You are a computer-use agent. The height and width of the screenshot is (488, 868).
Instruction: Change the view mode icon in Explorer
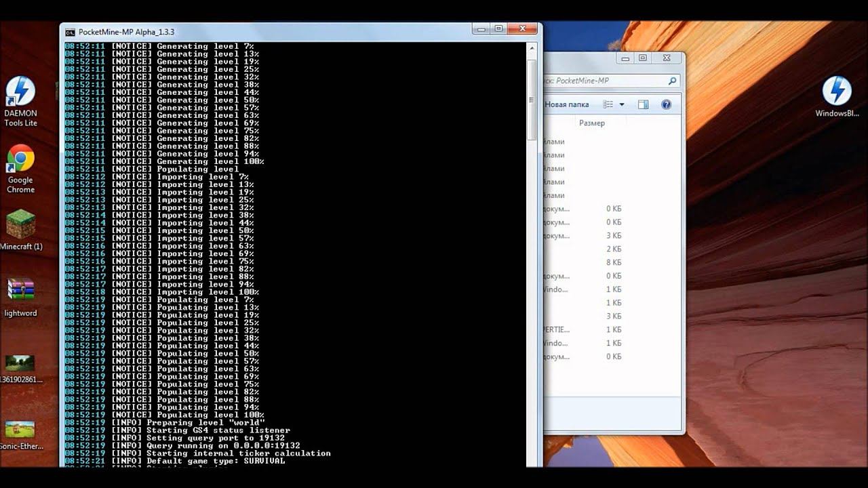coord(608,104)
